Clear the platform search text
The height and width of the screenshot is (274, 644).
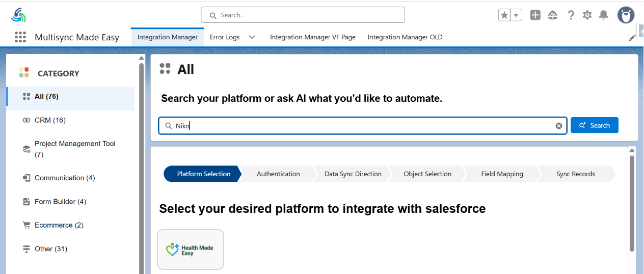pyautogui.click(x=559, y=126)
